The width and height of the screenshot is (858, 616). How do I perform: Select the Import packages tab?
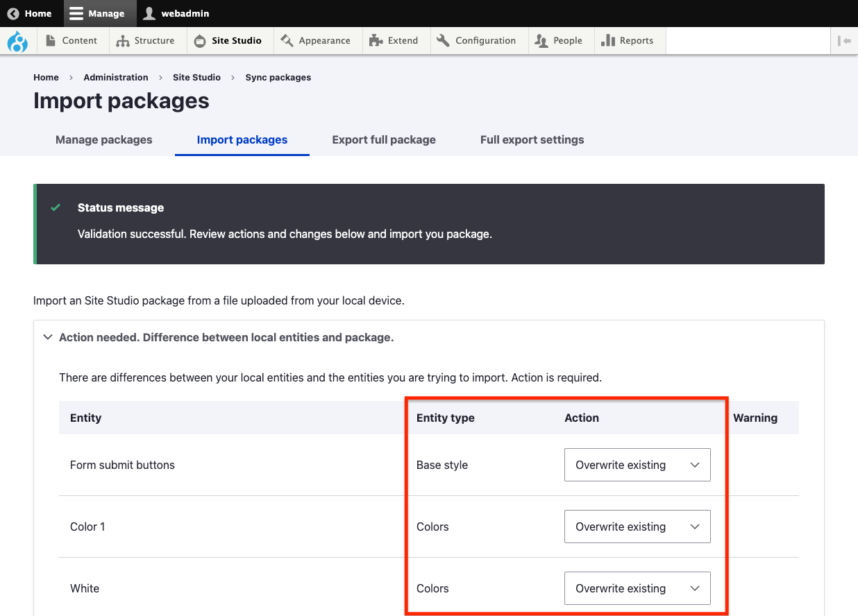(242, 139)
